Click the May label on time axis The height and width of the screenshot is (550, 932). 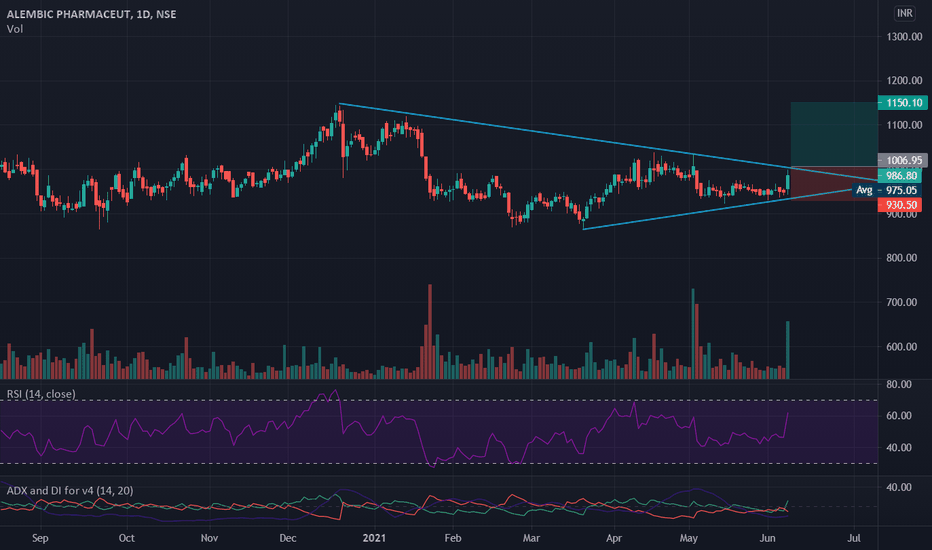click(688, 538)
